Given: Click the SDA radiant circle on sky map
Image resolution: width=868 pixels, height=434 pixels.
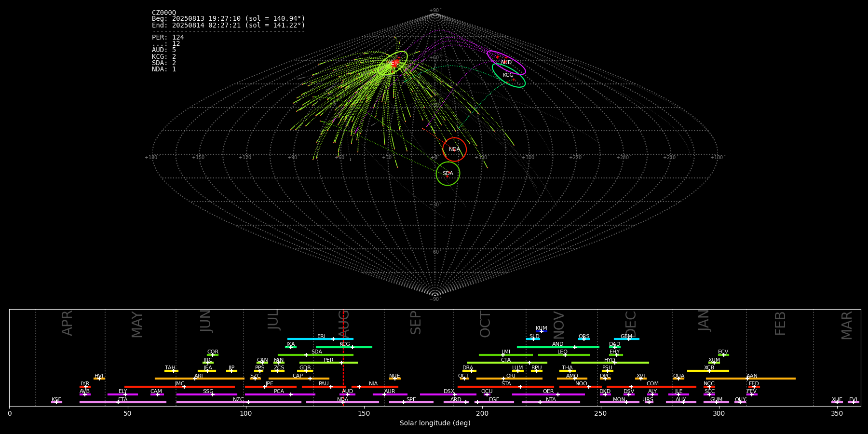Looking at the screenshot, I should (448, 173).
